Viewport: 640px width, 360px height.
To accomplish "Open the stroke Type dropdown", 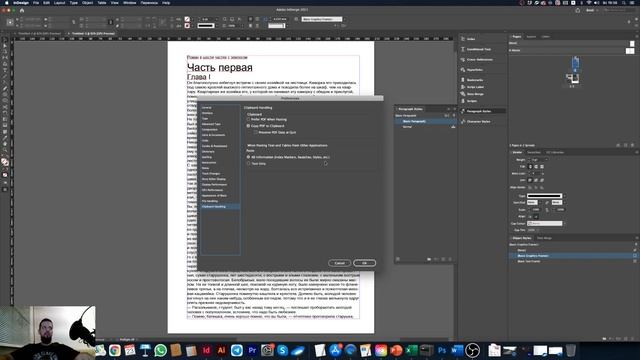I will pos(546,196).
